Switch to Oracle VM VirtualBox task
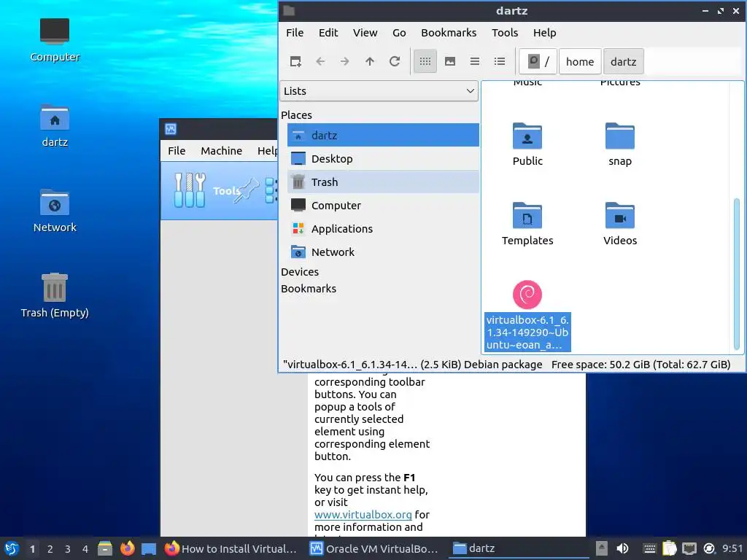The height and width of the screenshot is (560, 747). pos(374,548)
